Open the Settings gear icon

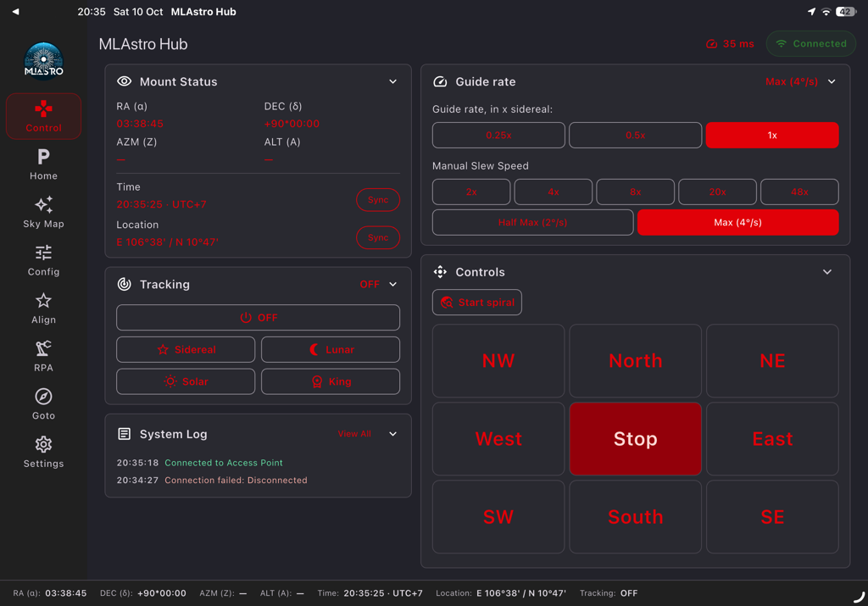coord(44,444)
